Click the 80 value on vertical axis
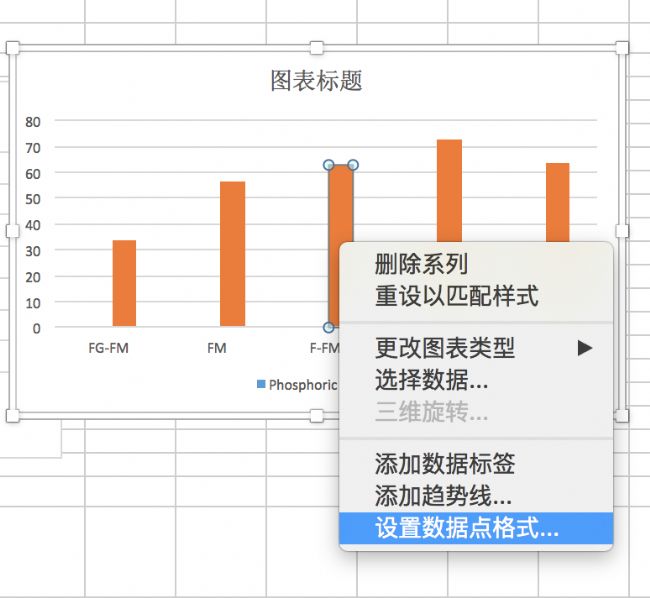 33,122
